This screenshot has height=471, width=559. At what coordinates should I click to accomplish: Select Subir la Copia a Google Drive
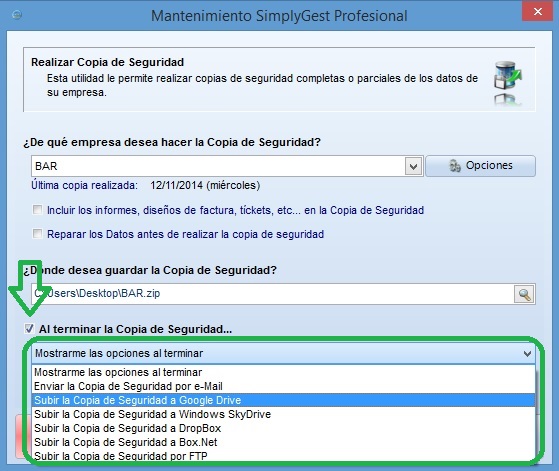283,400
